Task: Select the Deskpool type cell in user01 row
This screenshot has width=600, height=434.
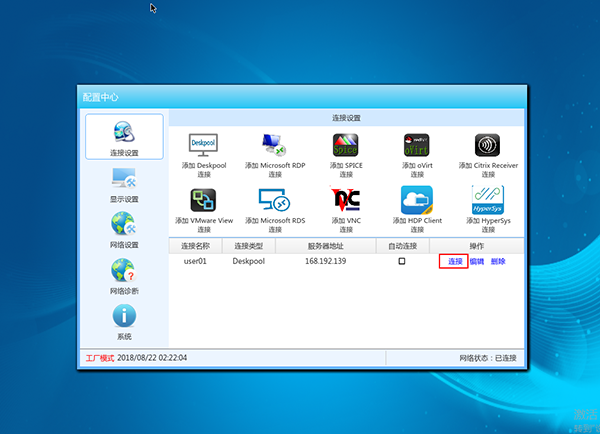Action: pyautogui.click(x=249, y=261)
